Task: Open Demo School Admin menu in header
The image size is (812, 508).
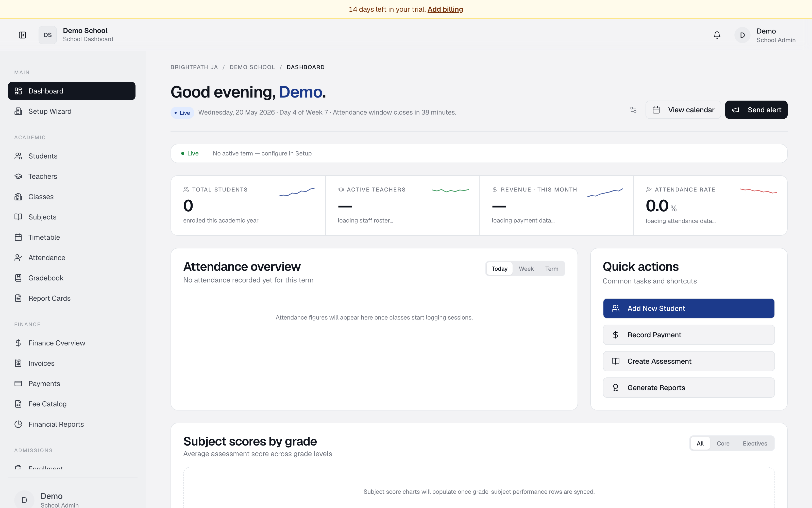Action: point(765,35)
